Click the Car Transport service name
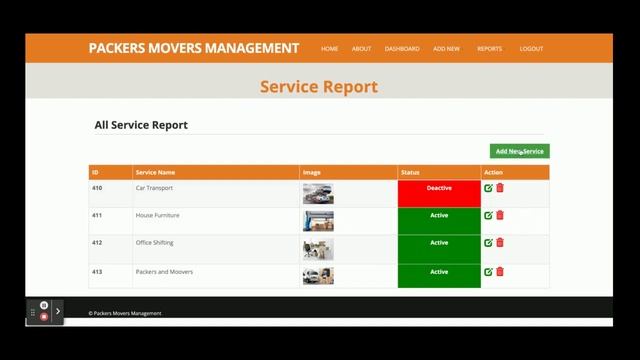This screenshot has height=360, width=640. point(154,188)
